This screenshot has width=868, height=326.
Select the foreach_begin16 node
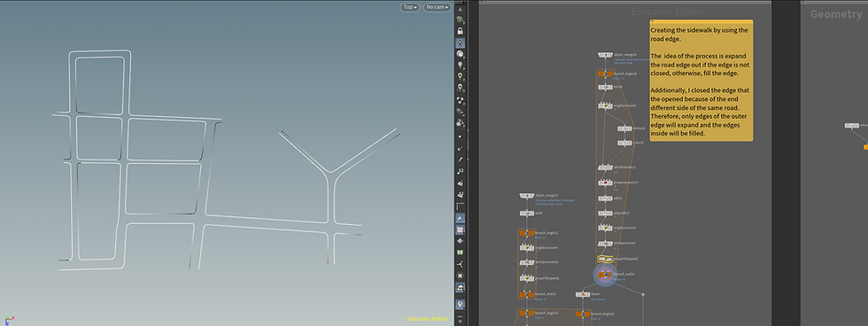click(x=605, y=73)
